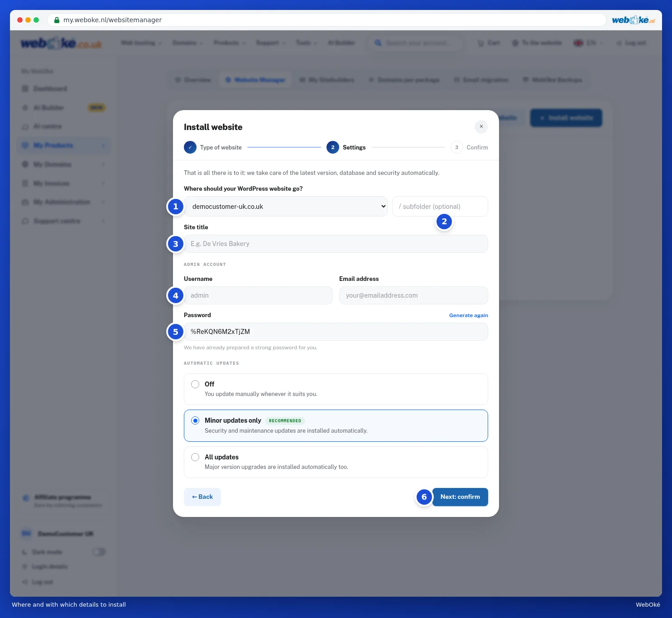Click the Site title input field
This screenshot has width=672, height=618.
[336, 244]
